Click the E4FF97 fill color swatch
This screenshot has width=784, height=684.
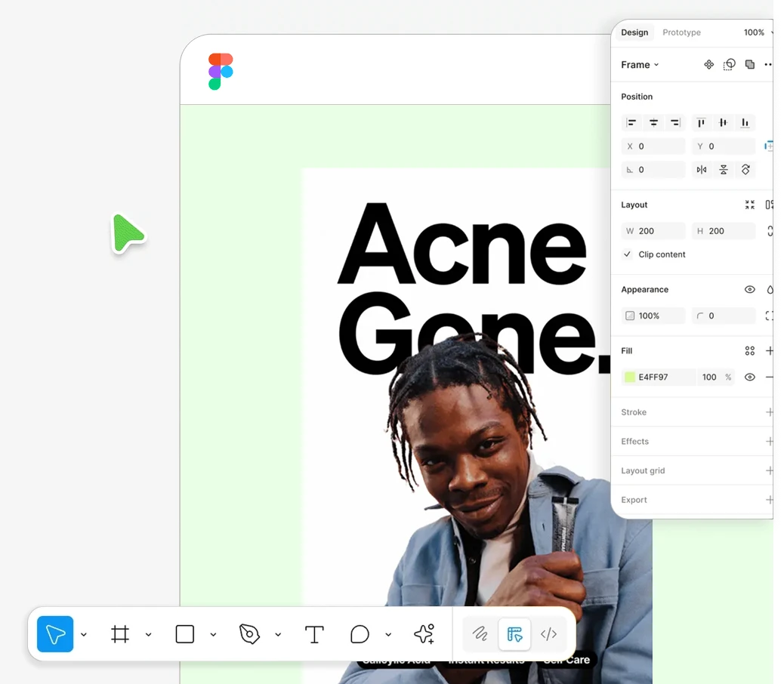(x=630, y=377)
